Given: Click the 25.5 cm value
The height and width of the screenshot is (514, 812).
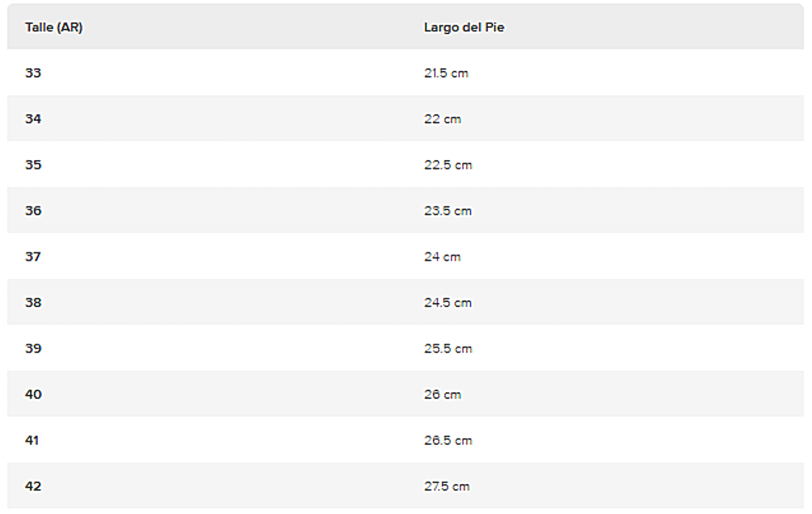Looking at the screenshot, I should [448, 349].
